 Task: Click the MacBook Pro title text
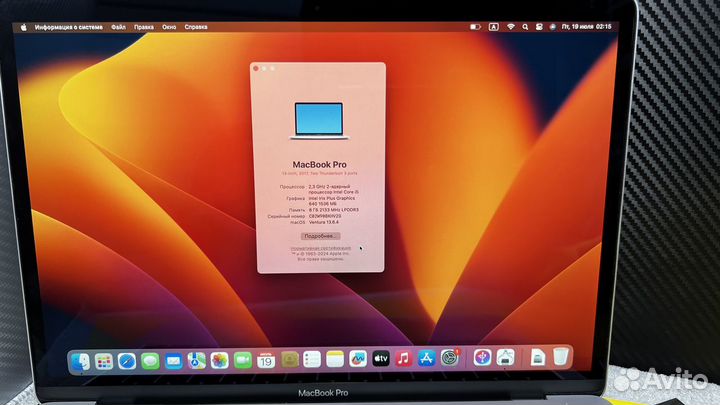(320, 164)
